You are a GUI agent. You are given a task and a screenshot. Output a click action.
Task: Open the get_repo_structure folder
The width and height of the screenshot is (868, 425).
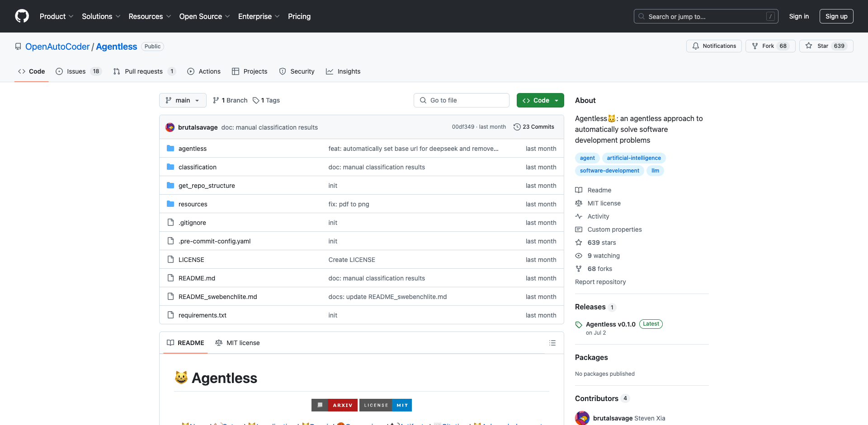[207, 186]
